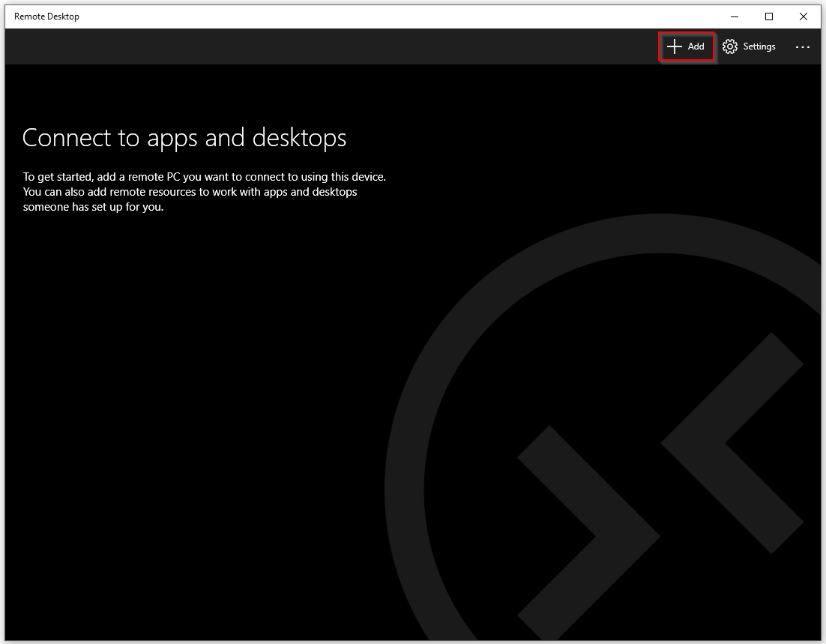The height and width of the screenshot is (644, 826).
Task: Click Add to connect a remote PC
Action: pyautogui.click(x=686, y=46)
